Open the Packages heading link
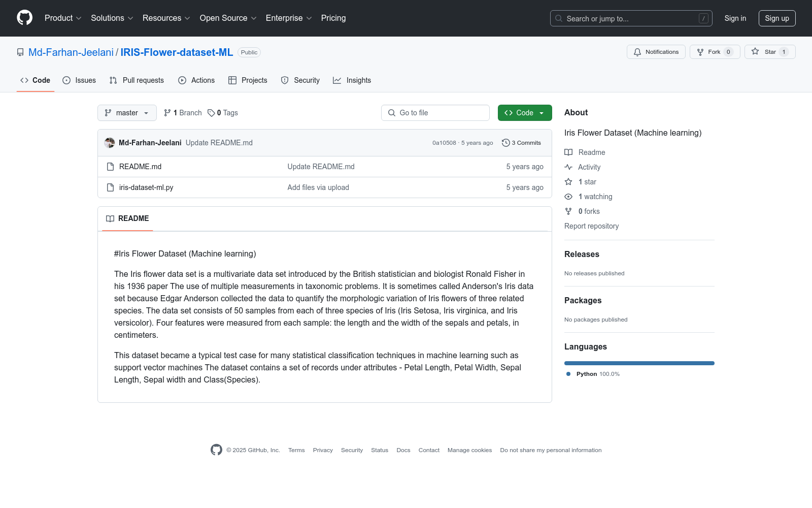The width and height of the screenshot is (812, 508). [x=583, y=300]
